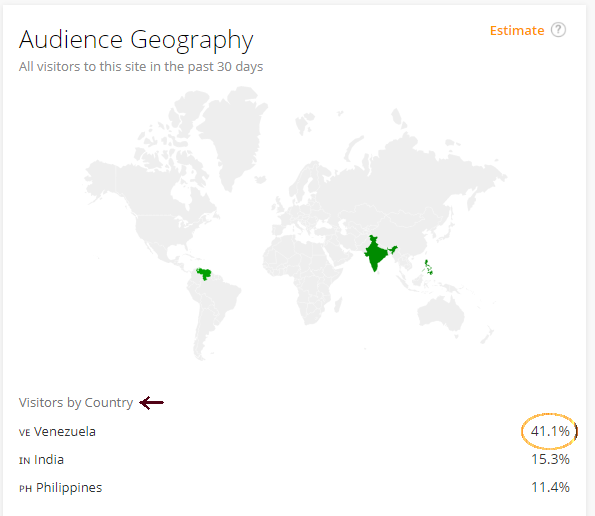Open the India country row
Image resolution: width=595 pixels, height=516 pixels.
294,459
